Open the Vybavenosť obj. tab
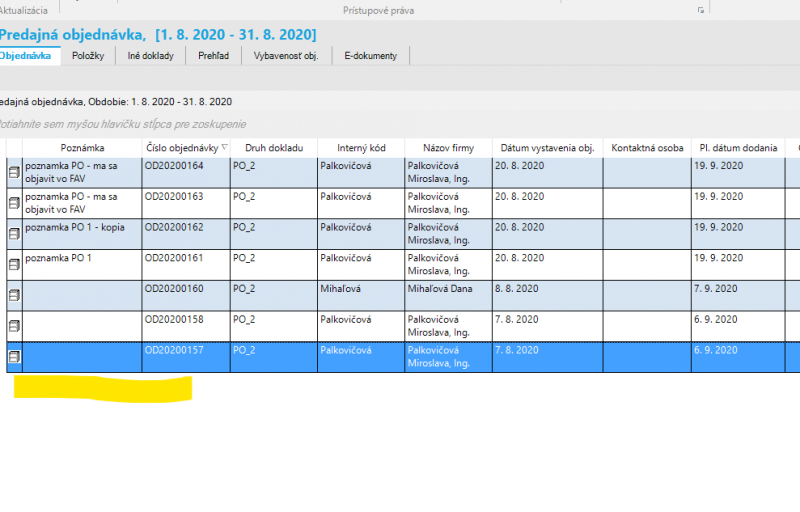800x512 pixels. click(x=287, y=56)
